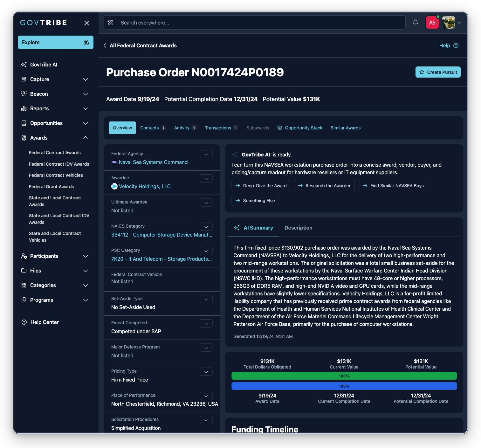
Task: Click the AI Summary sparkle icon
Action: [237, 228]
